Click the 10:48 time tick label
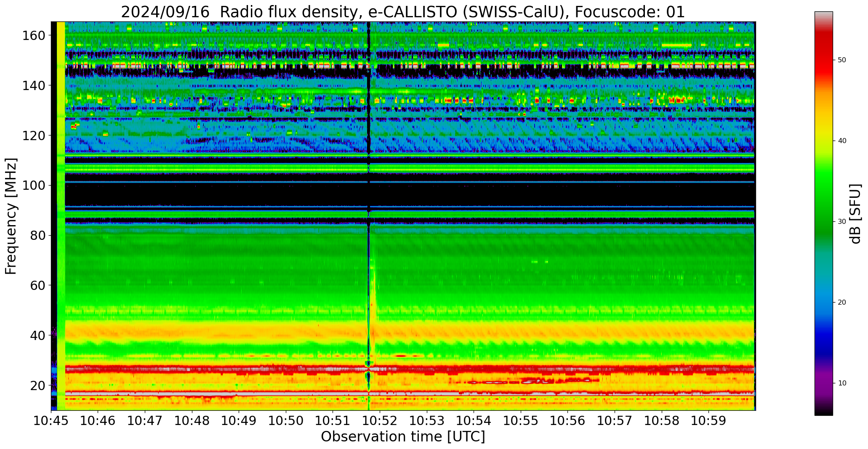The image size is (868, 449). tap(192, 420)
